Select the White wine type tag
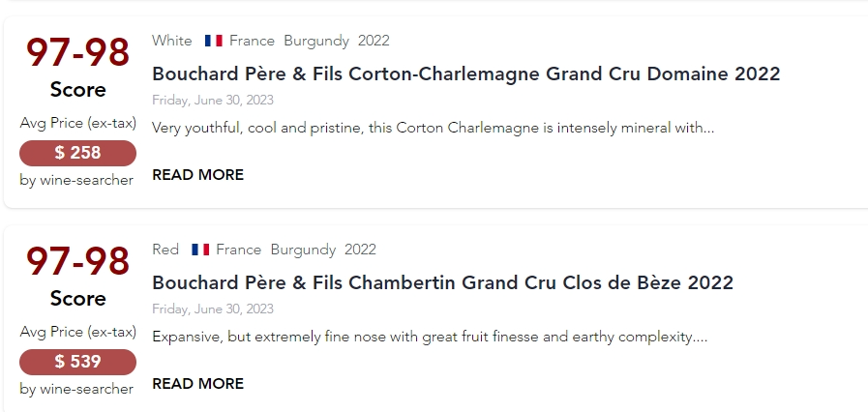Viewport: 868px width, 412px height. pyautogui.click(x=172, y=41)
